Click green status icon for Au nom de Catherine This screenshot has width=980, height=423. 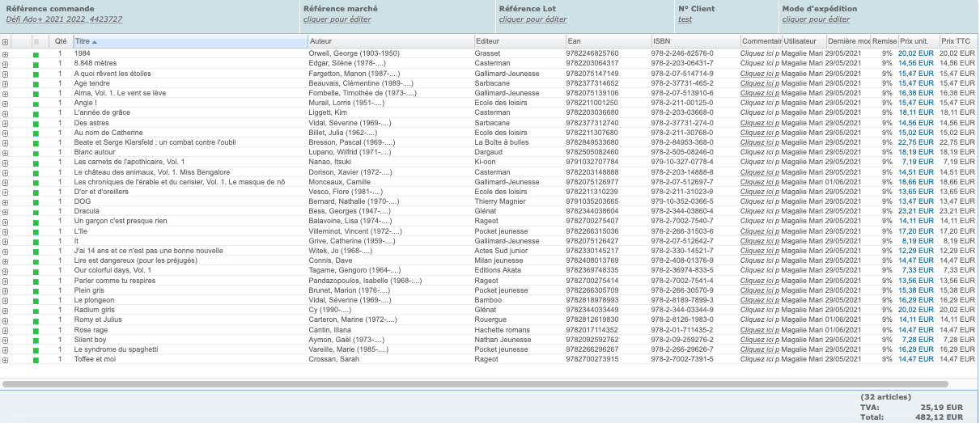36,133
